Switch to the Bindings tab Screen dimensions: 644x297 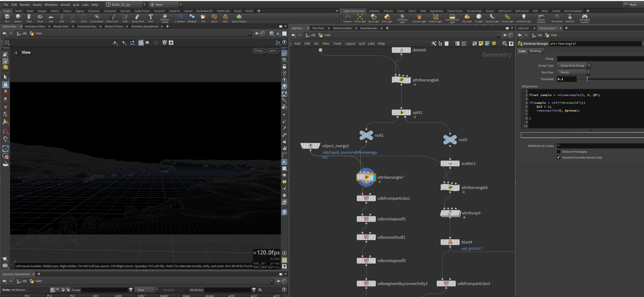pyautogui.click(x=536, y=51)
